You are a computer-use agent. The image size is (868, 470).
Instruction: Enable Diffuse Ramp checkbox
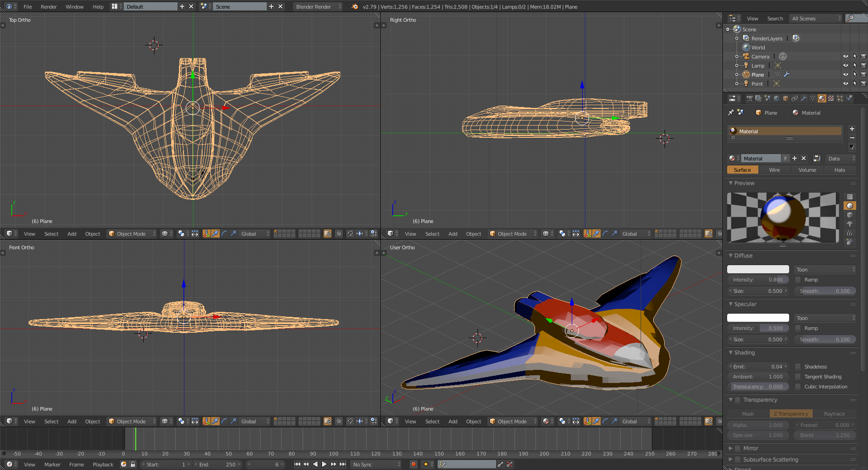click(x=798, y=280)
